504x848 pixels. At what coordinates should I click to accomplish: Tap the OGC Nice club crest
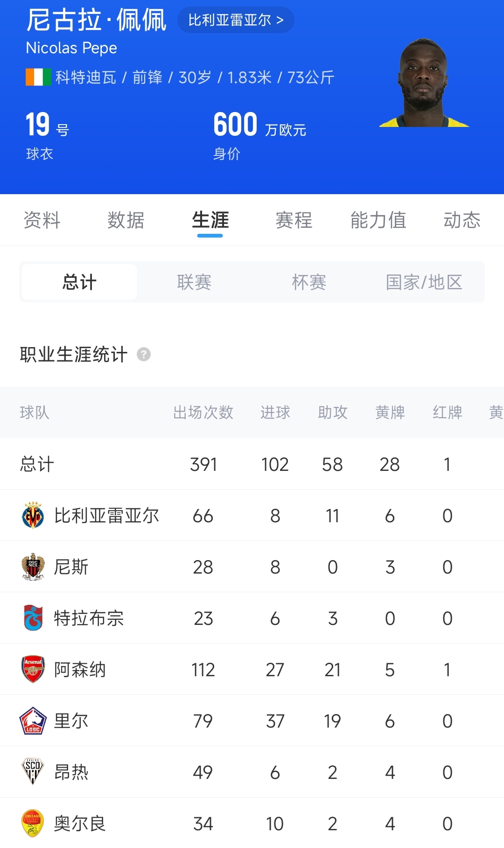(33, 567)
